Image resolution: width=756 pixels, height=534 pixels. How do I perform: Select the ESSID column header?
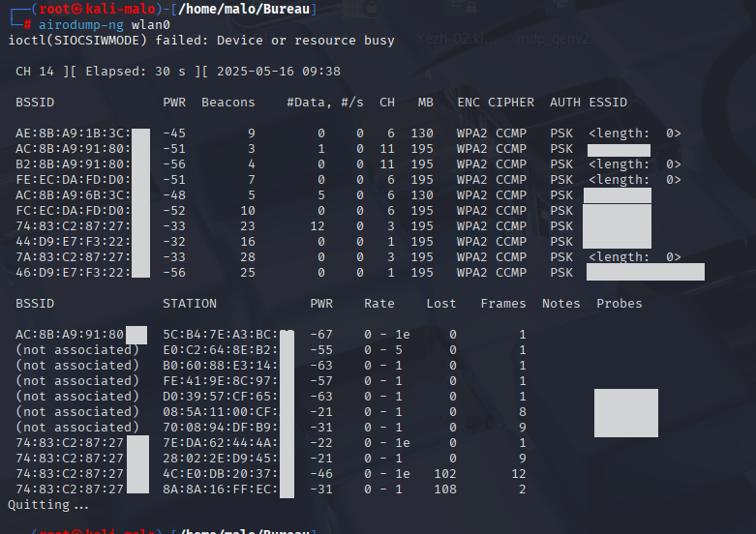[x=608, y=103]
